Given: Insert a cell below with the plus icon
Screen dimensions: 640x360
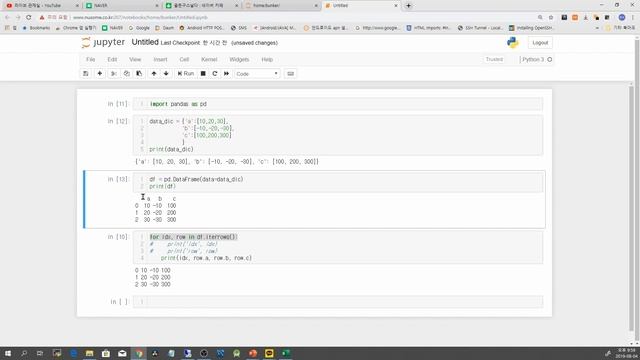Looking at the screenshot, I should 100,73.
